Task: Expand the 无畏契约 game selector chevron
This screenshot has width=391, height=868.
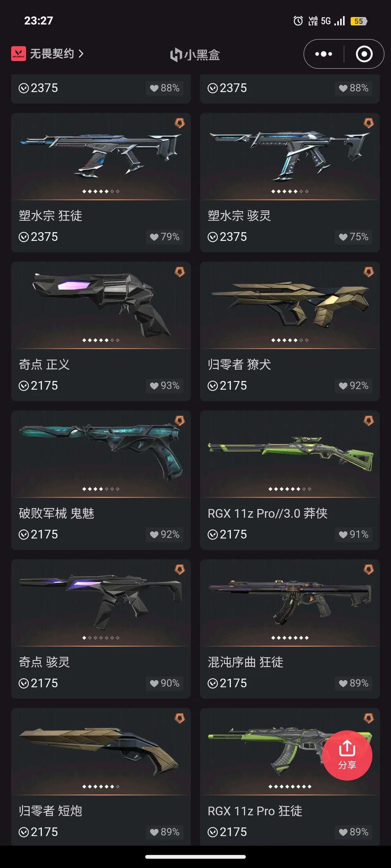Action: pos(81,54)
